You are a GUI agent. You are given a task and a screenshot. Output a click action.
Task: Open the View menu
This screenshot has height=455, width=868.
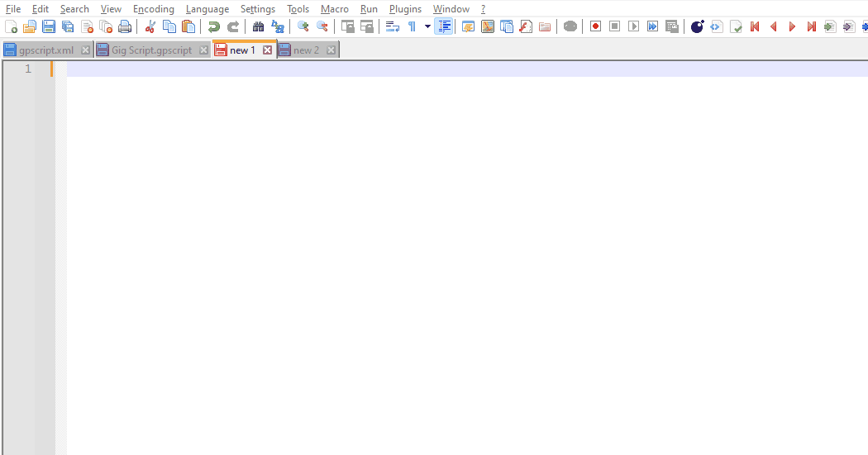(x=112, y=9)
